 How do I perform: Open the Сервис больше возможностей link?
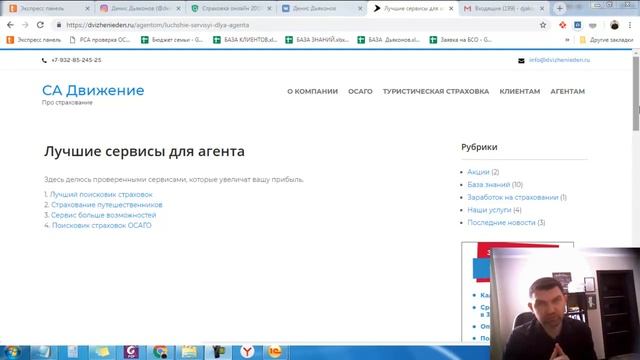tap(103, 215)
